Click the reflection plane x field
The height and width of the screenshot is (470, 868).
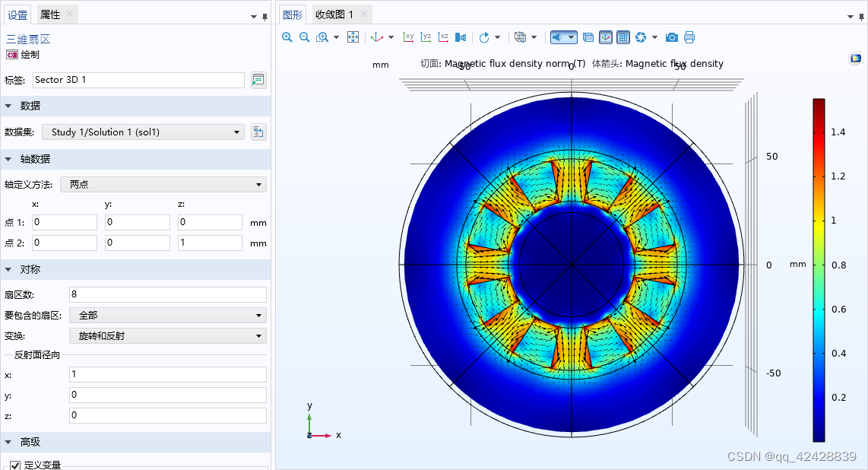(x=168, y=374)
